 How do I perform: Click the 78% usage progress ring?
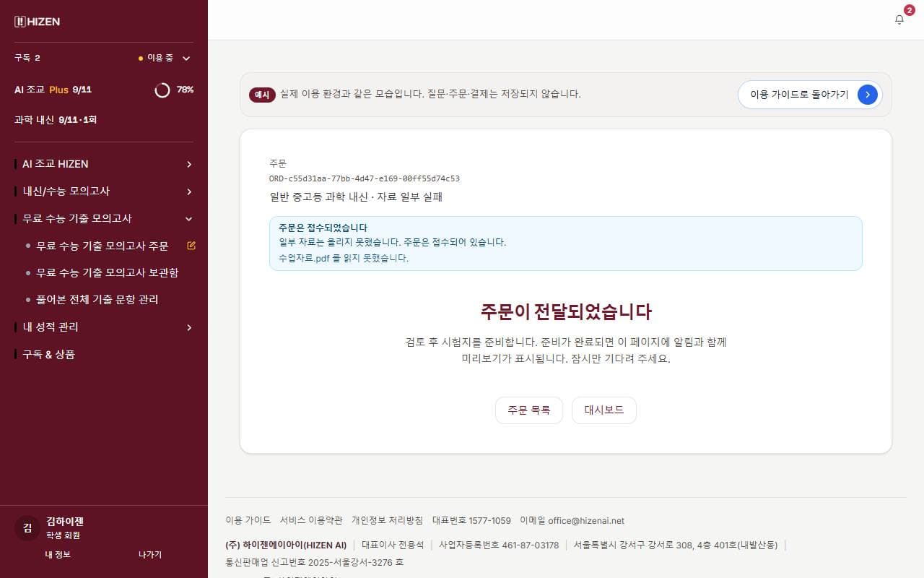pos(162,90)
